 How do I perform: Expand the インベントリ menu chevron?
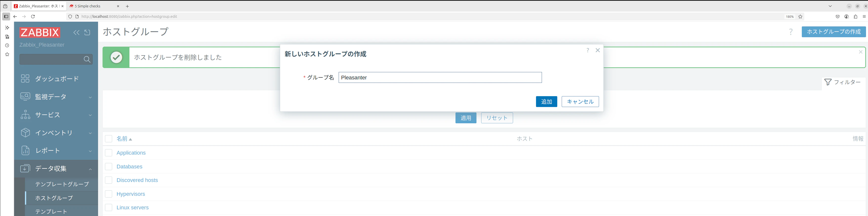tap(90, 133)
